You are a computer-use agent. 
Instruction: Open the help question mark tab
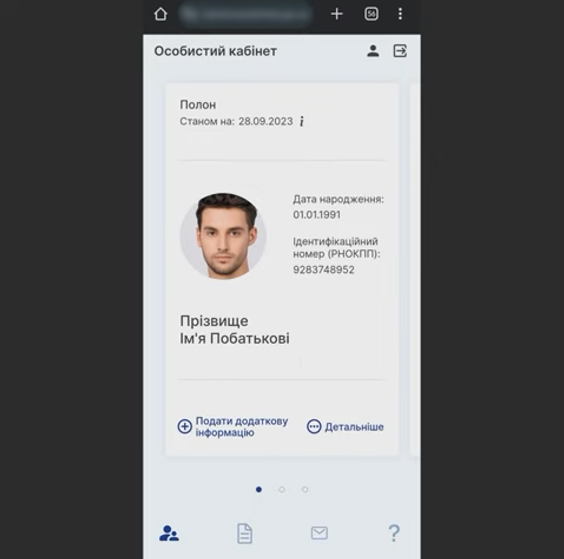pyautogui.click(x=394, y=533)
